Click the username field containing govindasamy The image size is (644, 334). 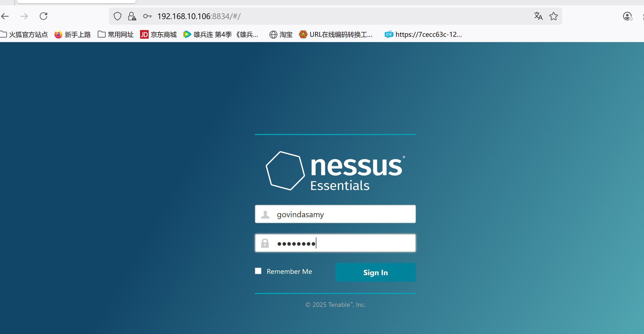coord(335,214)
